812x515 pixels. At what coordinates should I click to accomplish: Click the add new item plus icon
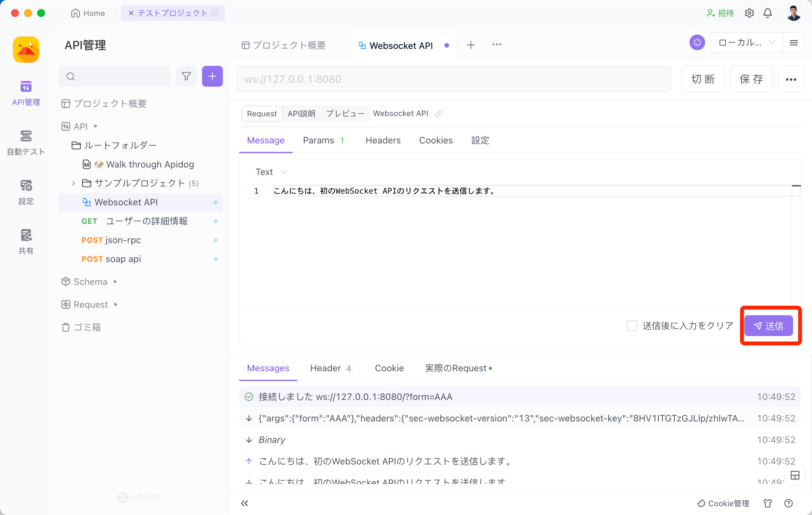212,76
